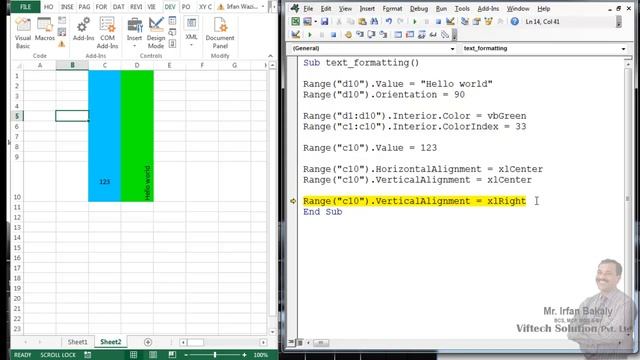Click the View Code icon in Controls group
Image resolution: width=640 pixels, height=360 pixels.
(x=172, y=32)
